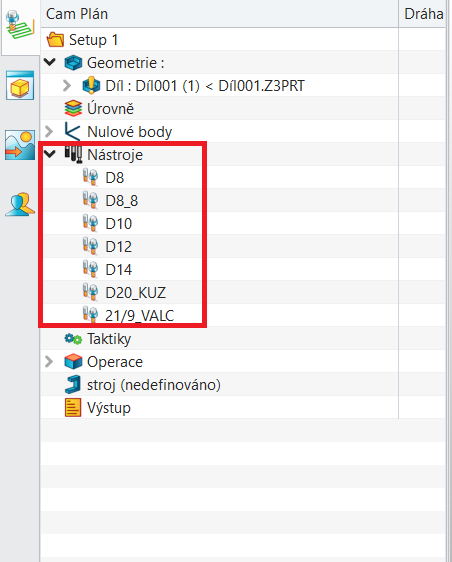This screenshot has width=452, height=562.
Task: Click the tool icon beside D12
Action: coord(90,246)
